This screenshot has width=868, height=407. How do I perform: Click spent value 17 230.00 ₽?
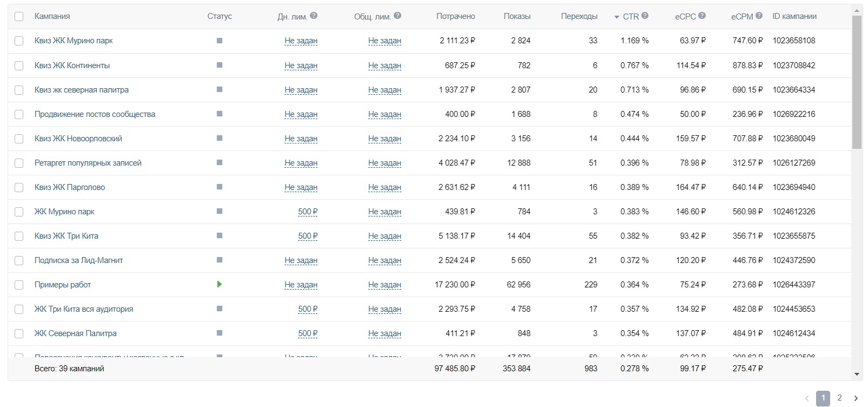(x=455, y=285)
